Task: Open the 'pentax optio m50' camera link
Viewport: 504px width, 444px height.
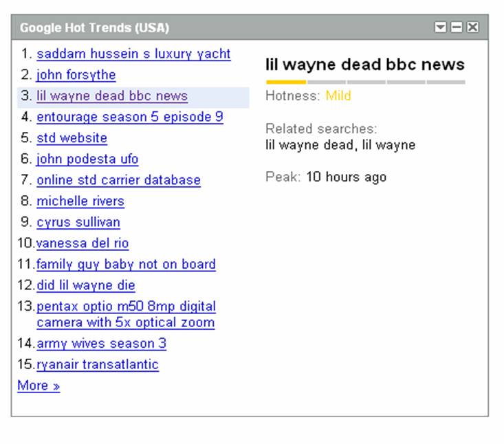Action: point(126,315)
